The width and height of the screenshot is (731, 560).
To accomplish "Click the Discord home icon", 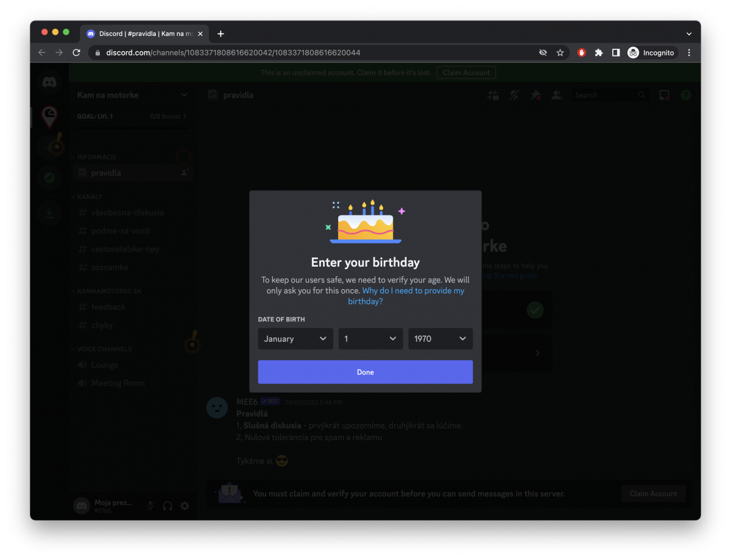I will 50,83.
